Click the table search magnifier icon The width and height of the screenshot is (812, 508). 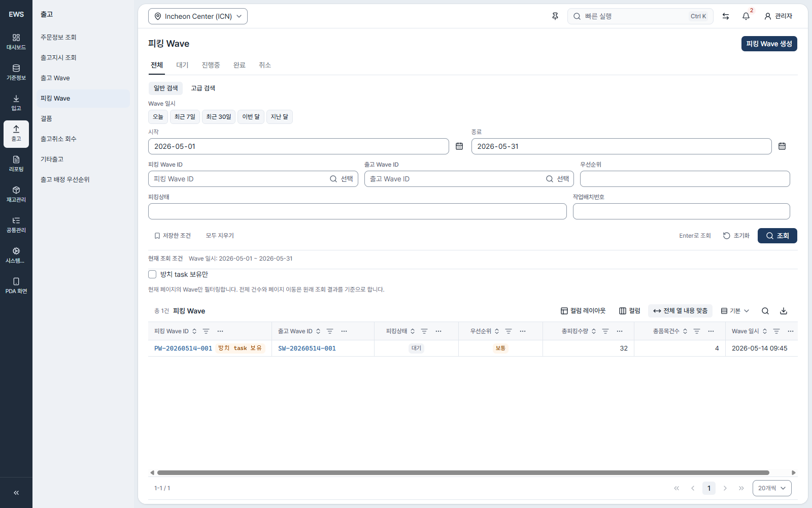tap(765, 311)
